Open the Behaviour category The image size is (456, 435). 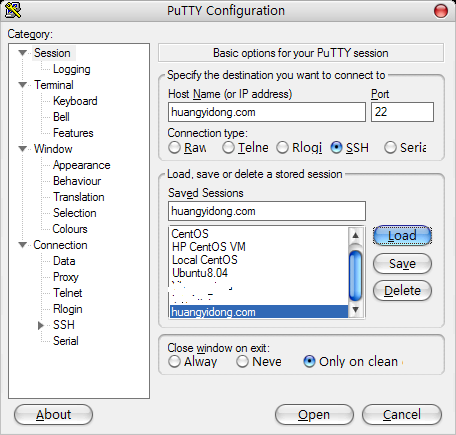[x=77, y=181]
